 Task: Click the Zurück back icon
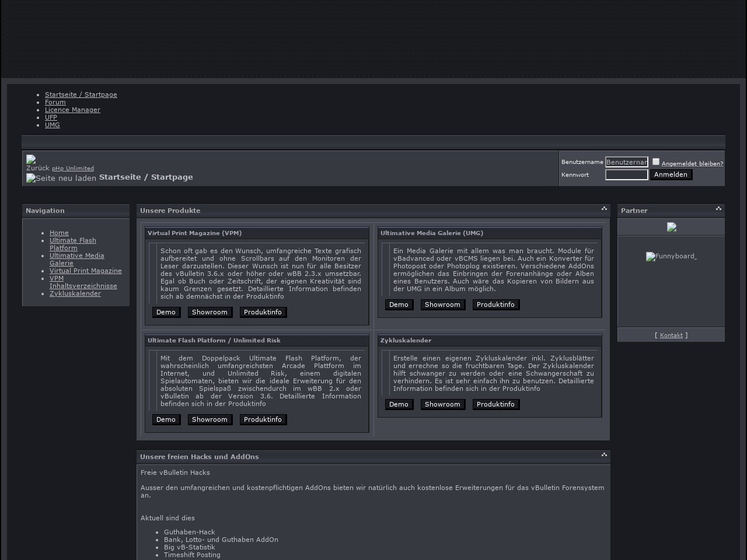coord(31,159)
